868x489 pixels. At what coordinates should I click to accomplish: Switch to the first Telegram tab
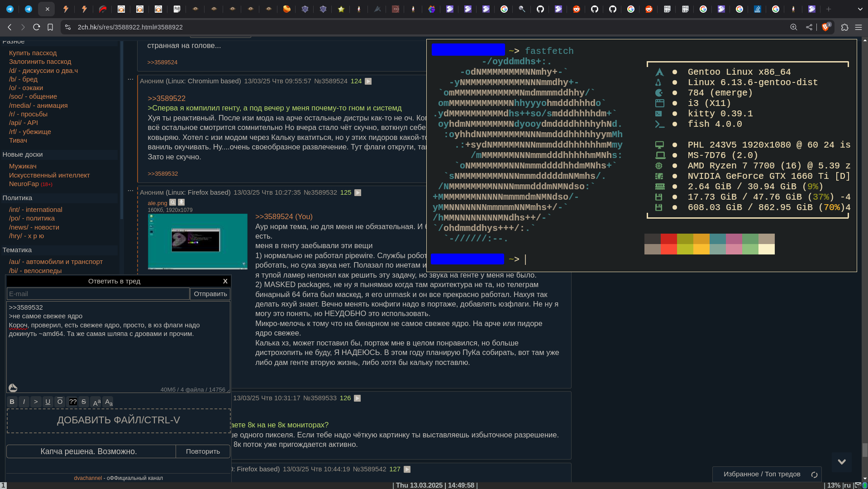[10, 9]
